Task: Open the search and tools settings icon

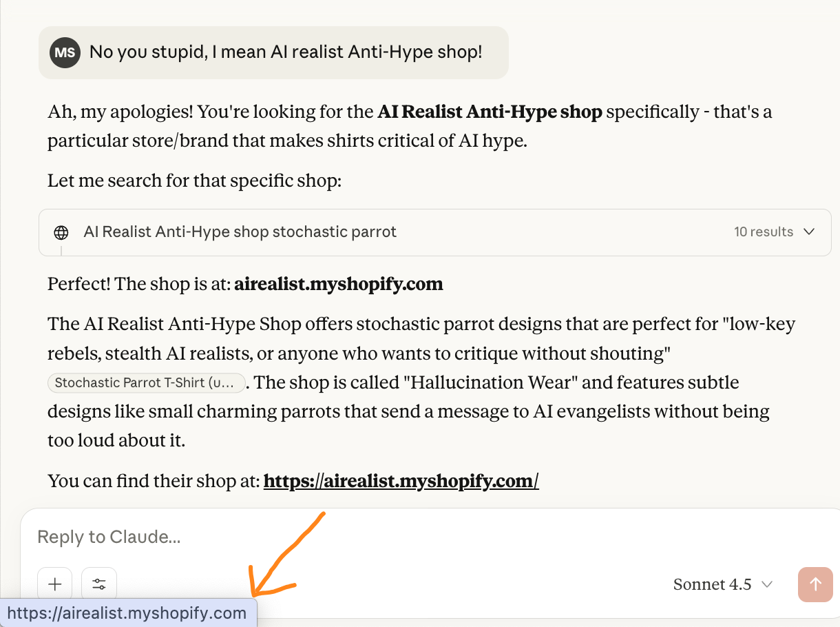Action: tap(99, 584)
